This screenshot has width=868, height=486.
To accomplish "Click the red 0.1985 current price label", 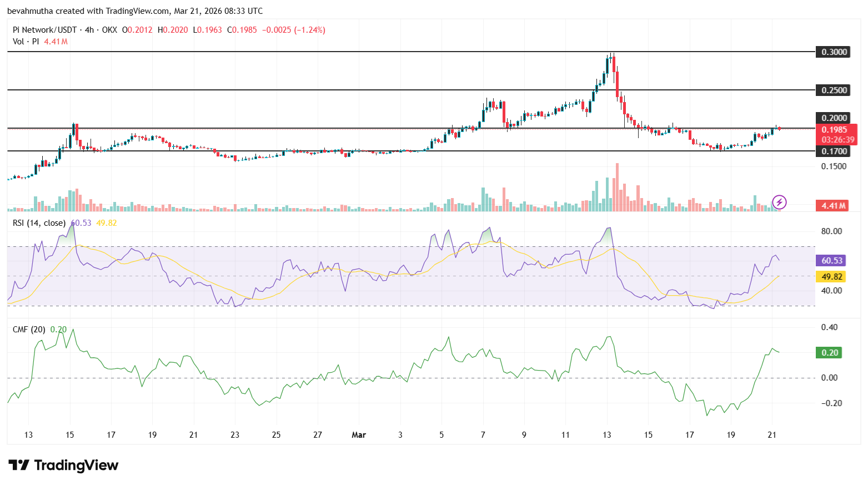I will [835, 129].
